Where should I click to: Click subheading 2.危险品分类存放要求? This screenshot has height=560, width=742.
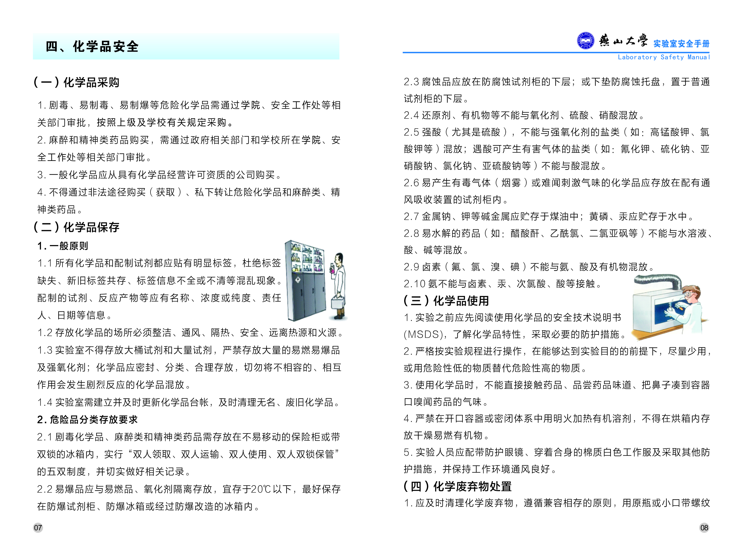tap(87, 419)
